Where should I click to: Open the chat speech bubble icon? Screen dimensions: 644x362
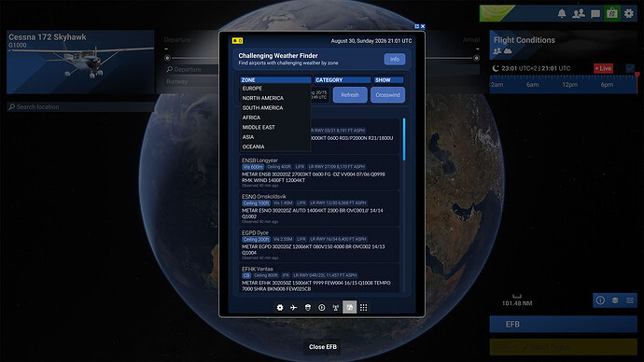tap(595, 14)
